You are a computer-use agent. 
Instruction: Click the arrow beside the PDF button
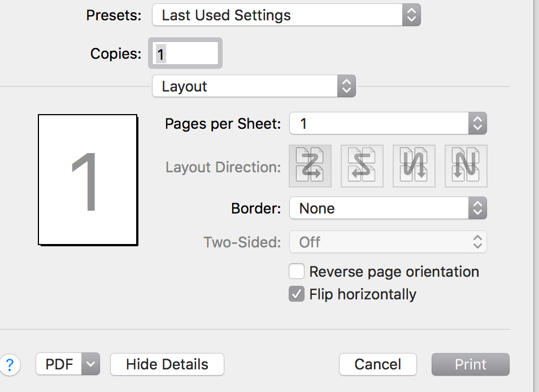pos(91,365)
